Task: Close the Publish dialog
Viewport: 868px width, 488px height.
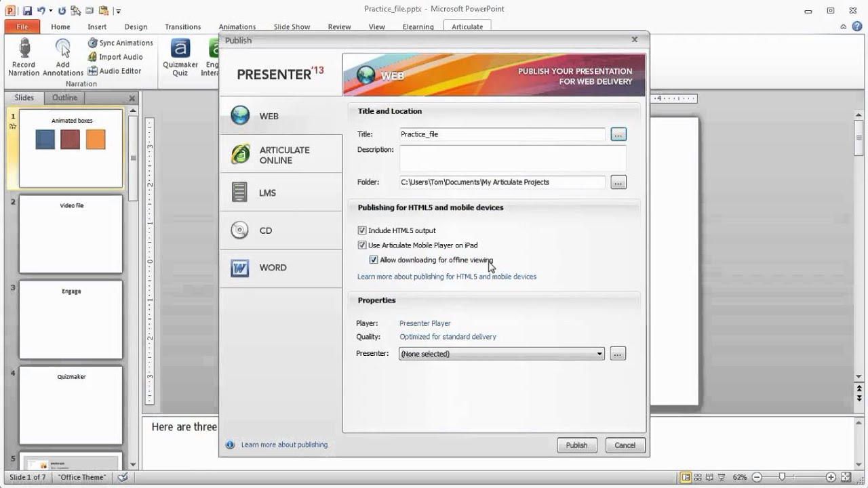Action: point(635,40)
